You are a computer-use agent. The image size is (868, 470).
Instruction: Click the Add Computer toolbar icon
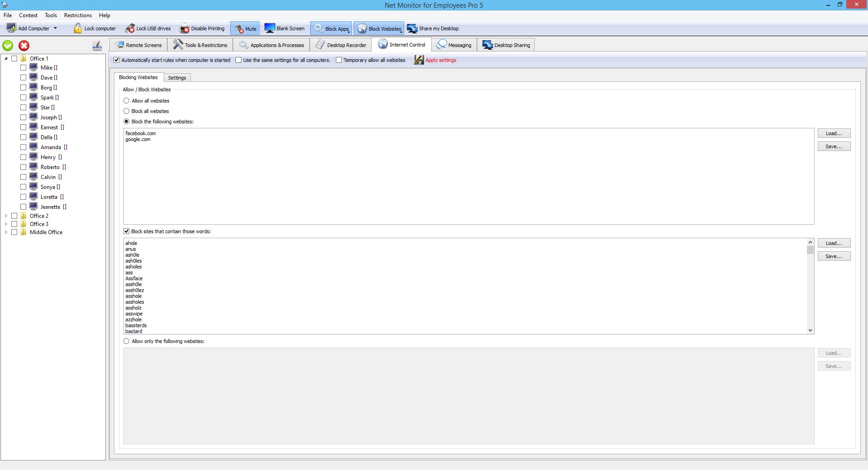click(11, 28)
